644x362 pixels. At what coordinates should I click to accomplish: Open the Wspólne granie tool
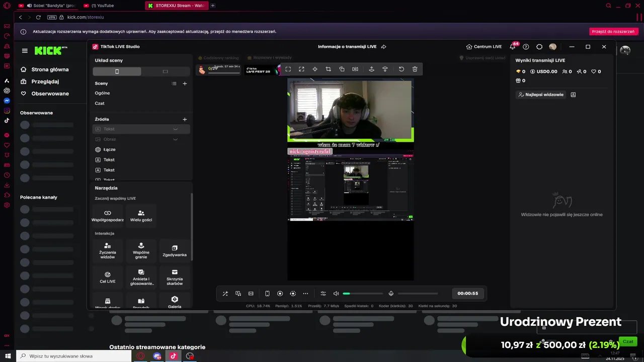coord(141,251)
